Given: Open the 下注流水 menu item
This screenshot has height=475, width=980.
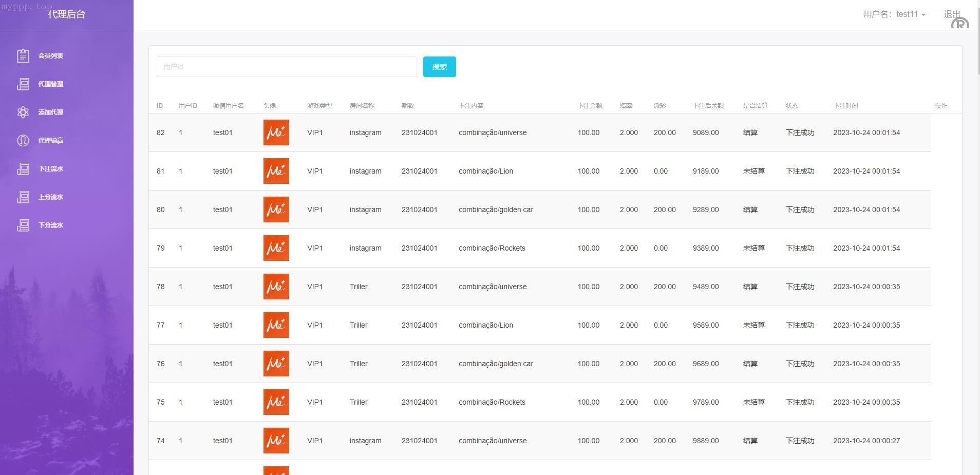Looking at the screenshot, I should 51,168.
